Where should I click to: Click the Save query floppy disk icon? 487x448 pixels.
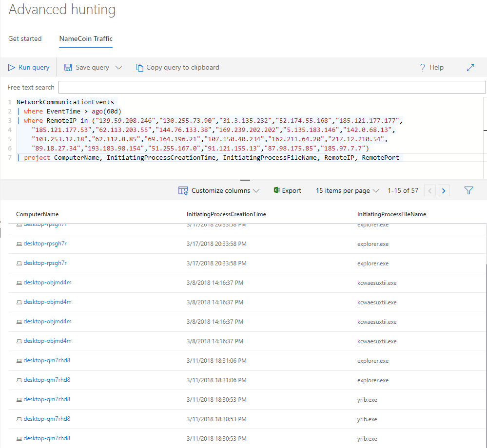coord(68,67)
